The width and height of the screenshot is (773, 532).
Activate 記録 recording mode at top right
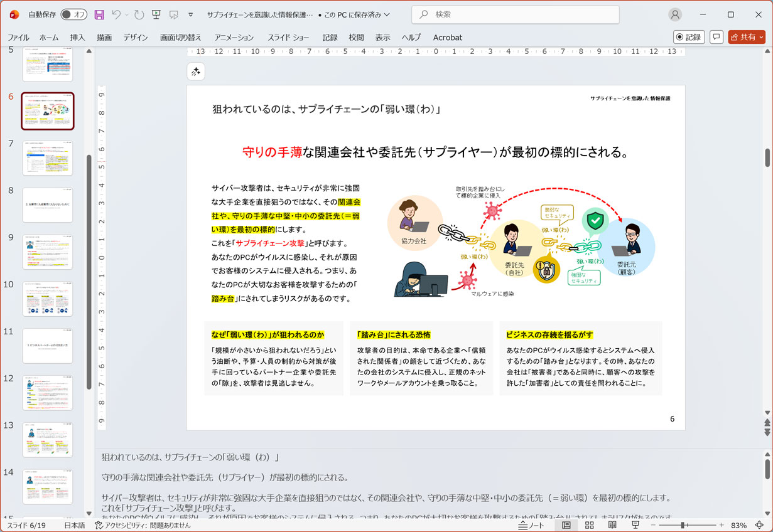click(688, 36)
